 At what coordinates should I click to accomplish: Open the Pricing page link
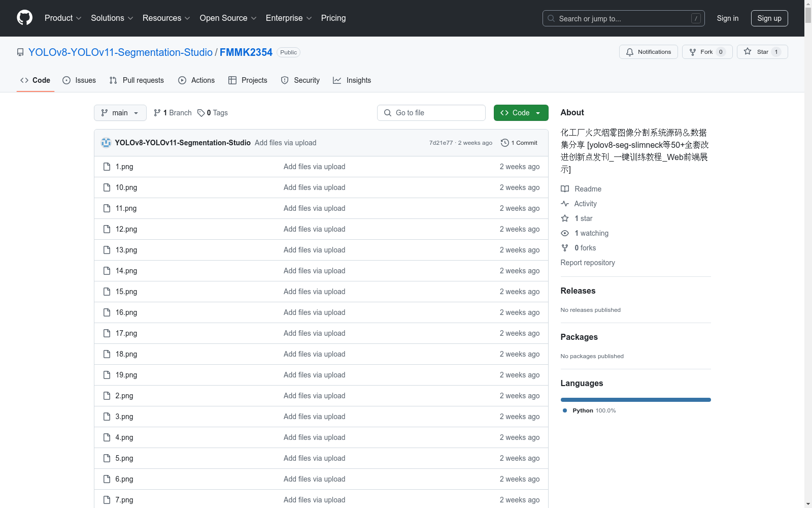[333, 18]
